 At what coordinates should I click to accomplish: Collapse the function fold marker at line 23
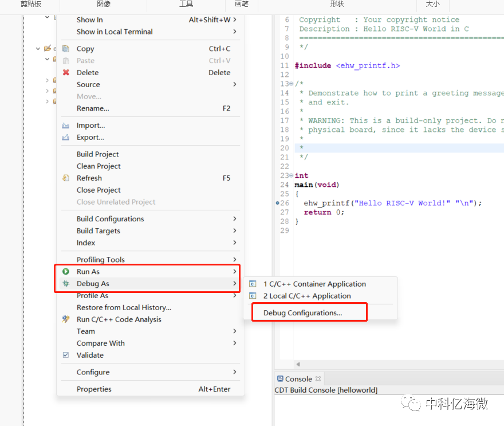(291, 175)
